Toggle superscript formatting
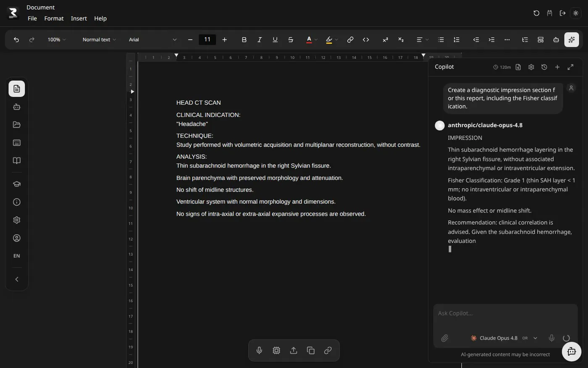 tap(385, 39)
